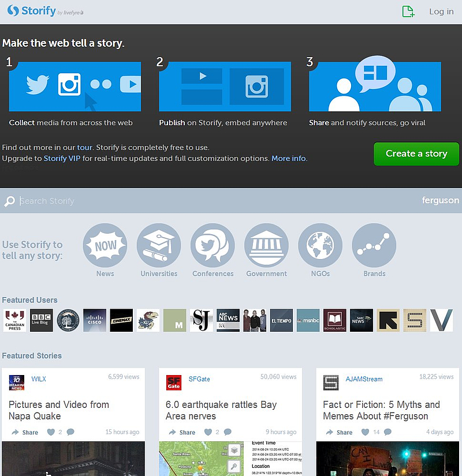Like the Napa Quake story heart
Image resolution: width=462 pixels, height=476 pixels.
click(x=51, y=432)
